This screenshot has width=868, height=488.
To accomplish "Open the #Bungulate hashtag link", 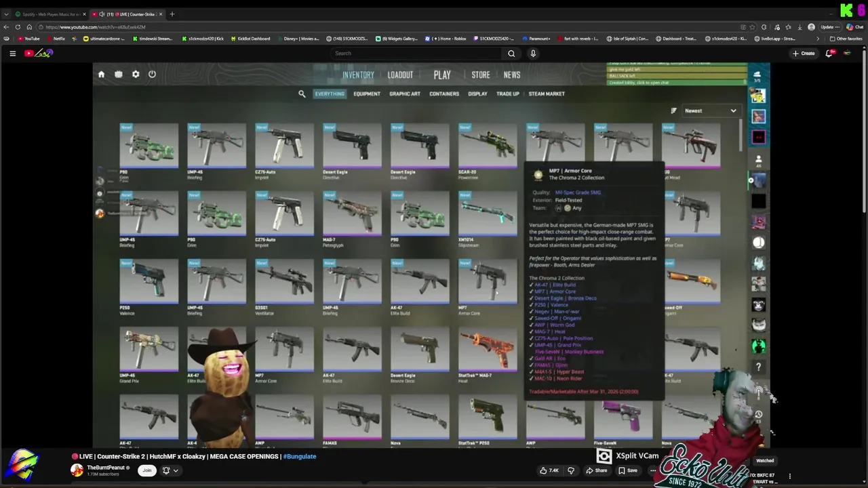I will (300, 457).
